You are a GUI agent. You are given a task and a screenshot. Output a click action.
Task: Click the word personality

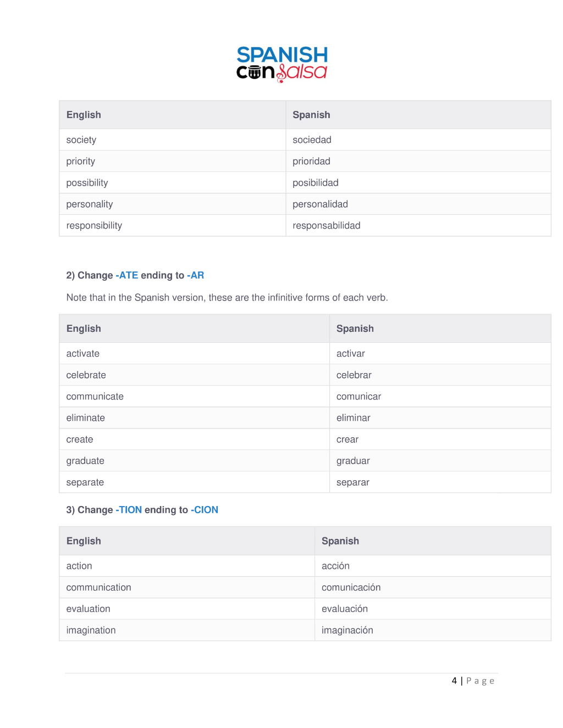(x=90, y=204)
